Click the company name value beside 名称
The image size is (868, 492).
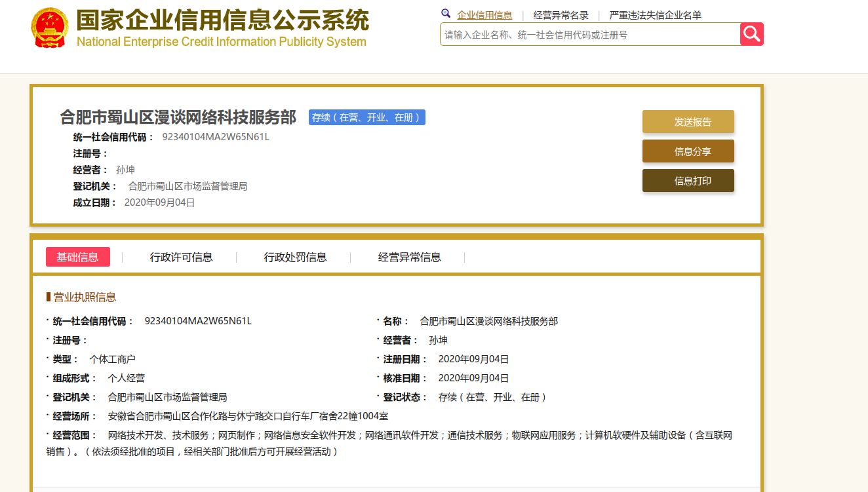click(489, 321)
